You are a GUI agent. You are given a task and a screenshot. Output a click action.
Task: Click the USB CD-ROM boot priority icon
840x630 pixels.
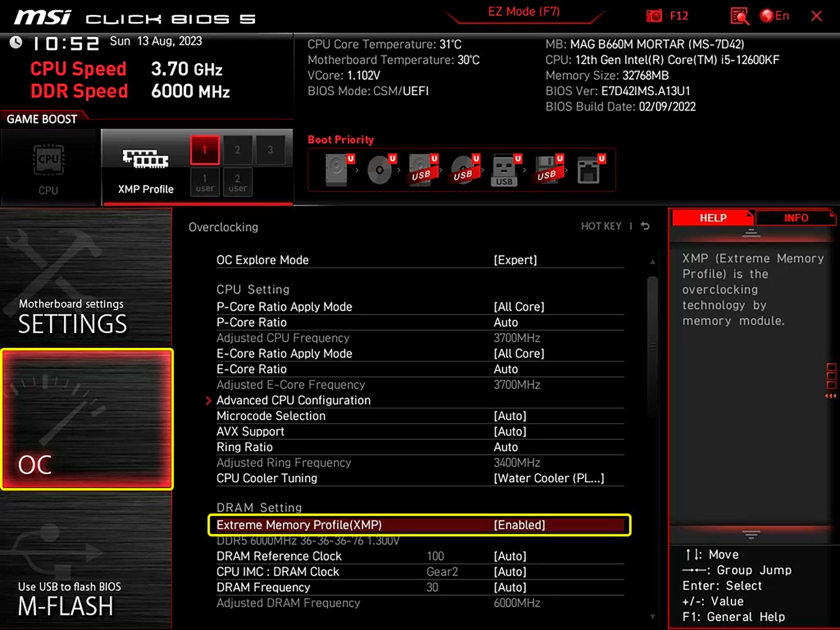coord(464,169)
